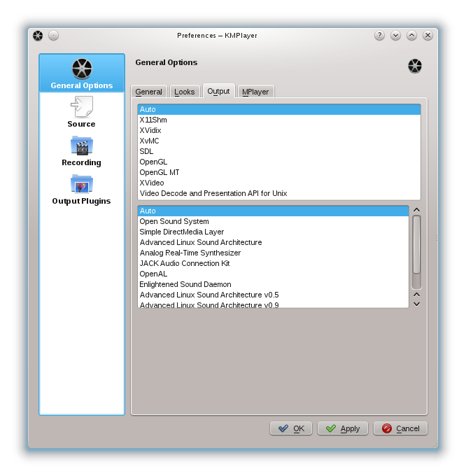Select Advanced Linux Sound Architecture entry
Viewport: 466px width, 476px height.
click(x=274, y=242)
